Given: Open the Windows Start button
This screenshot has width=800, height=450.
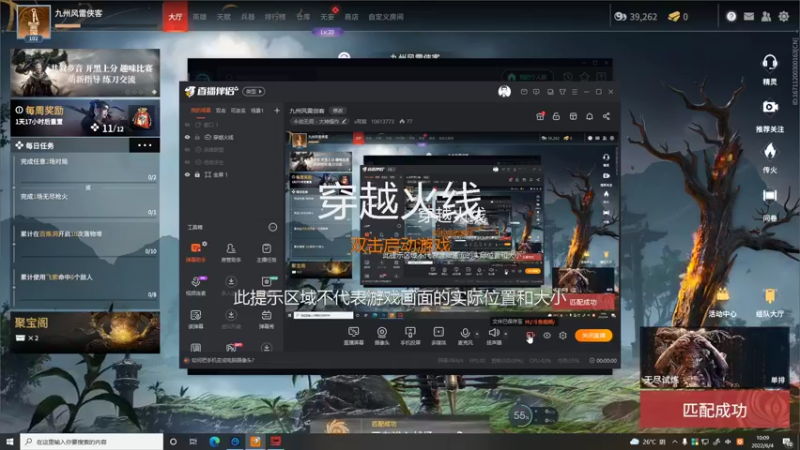Looking at the screenshot, I should point(10,441).
